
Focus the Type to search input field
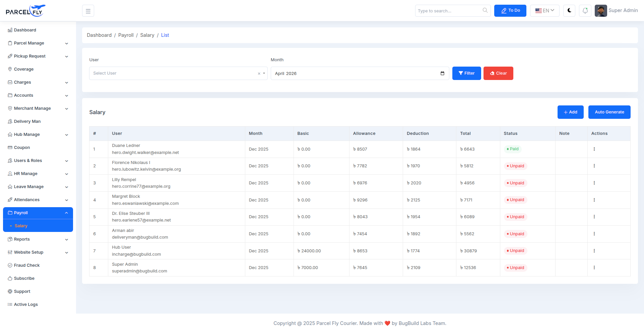click(449, 10)
